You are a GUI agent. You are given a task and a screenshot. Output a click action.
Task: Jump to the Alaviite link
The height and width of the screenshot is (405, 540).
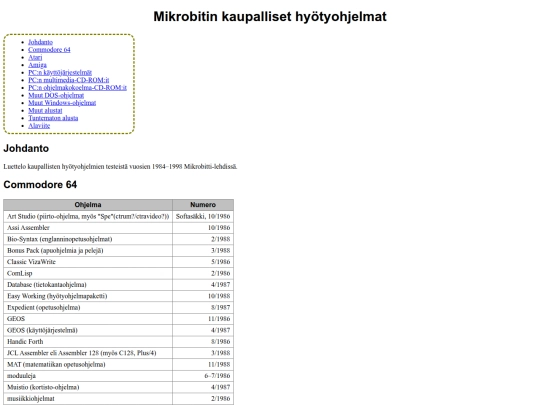39,125
